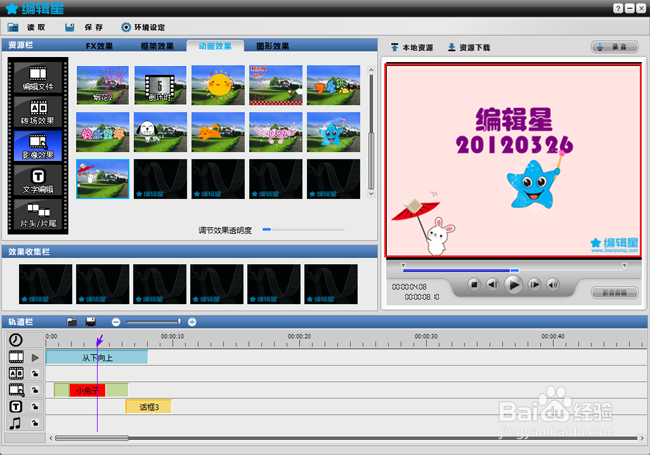Image resolution: width=650 pixels, height=455 pixels.
Task: Choose the fireworks animation thumbnail
Action: tap(103, 85)
